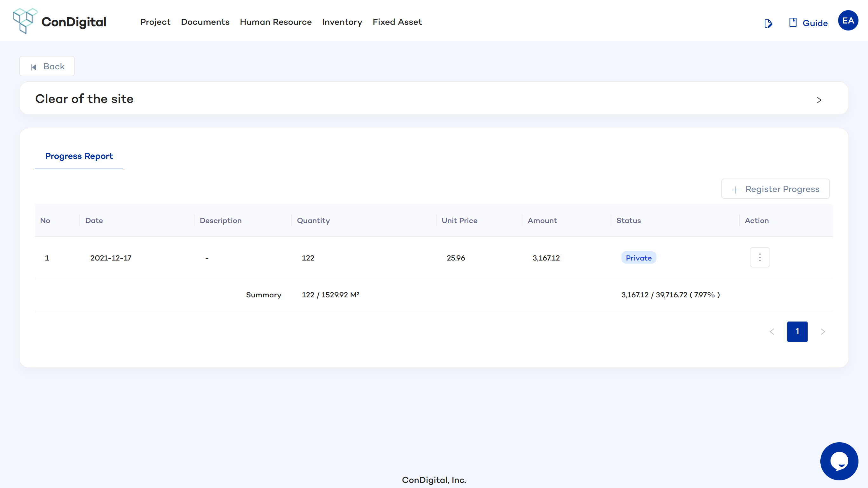
Task: Open the Project menu
Action: [x=155, y=22]
